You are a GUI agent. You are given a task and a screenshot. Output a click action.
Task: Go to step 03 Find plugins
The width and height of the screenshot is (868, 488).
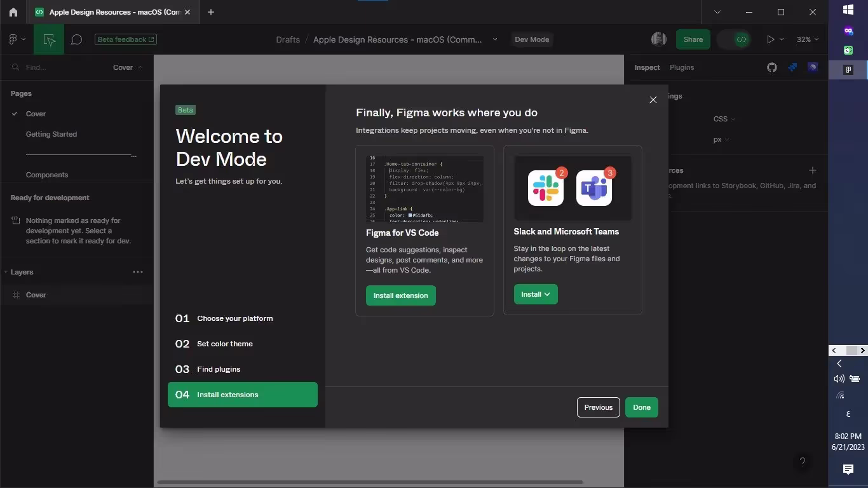tap(218, 369)
